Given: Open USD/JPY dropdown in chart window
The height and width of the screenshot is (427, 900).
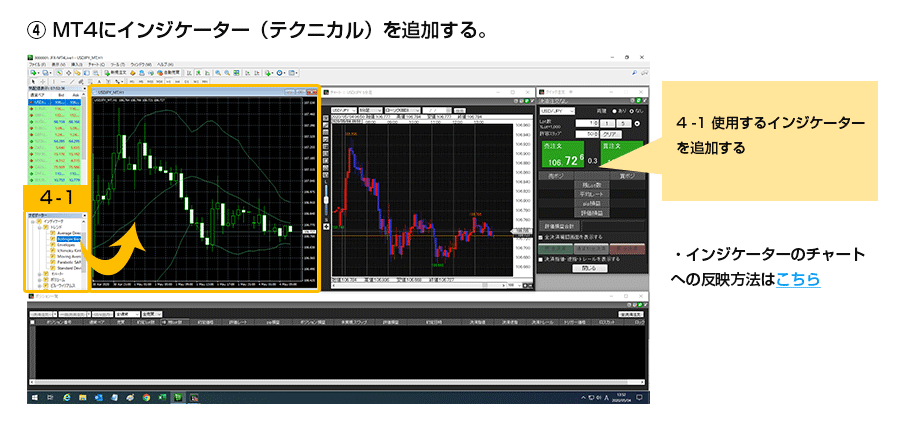Looking at the screenshot, I should (x=344, y=110).
